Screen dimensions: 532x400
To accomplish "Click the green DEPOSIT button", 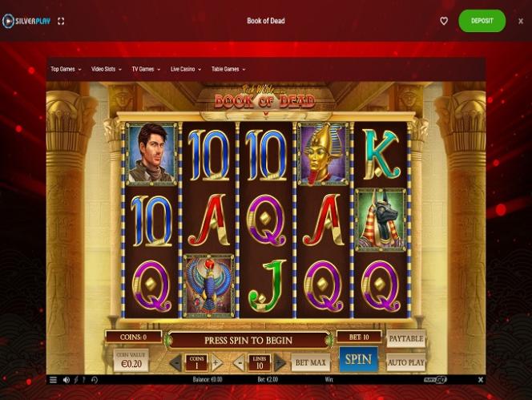I will click(482, 21).
